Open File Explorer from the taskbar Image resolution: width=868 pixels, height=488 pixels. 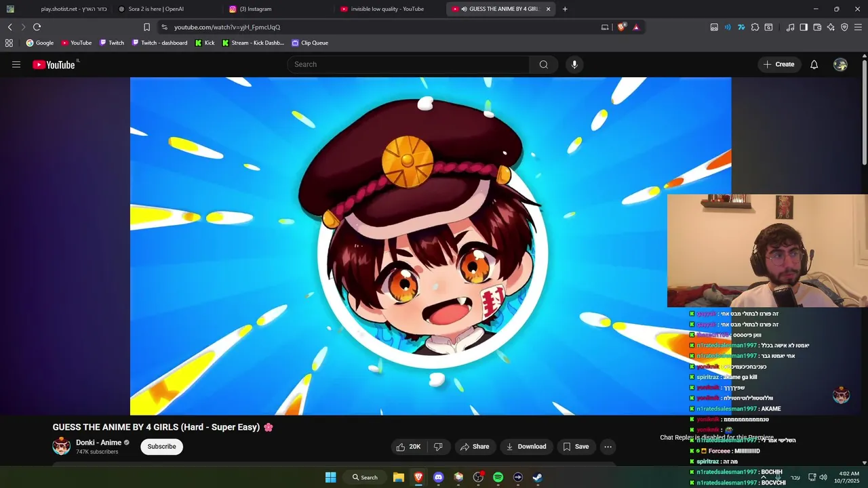pos(399,477)
